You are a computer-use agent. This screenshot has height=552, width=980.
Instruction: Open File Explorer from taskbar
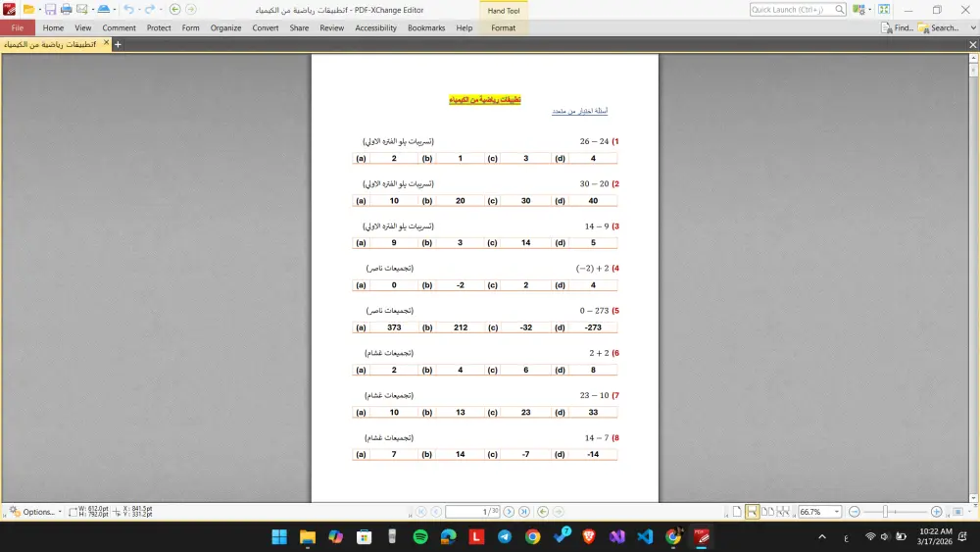pos(308,536)
